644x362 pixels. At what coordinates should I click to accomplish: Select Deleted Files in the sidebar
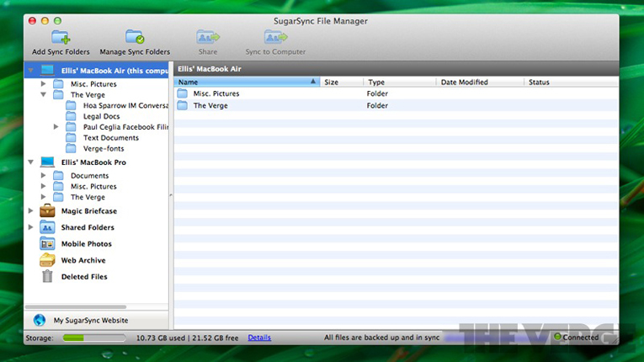click(84, 276)
